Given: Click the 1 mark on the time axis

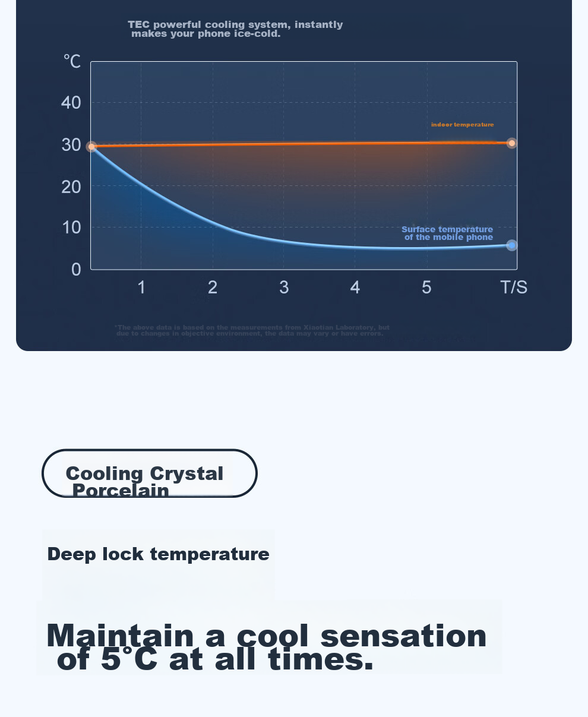Looking at the screenshot, I should (x=141, y=288).
